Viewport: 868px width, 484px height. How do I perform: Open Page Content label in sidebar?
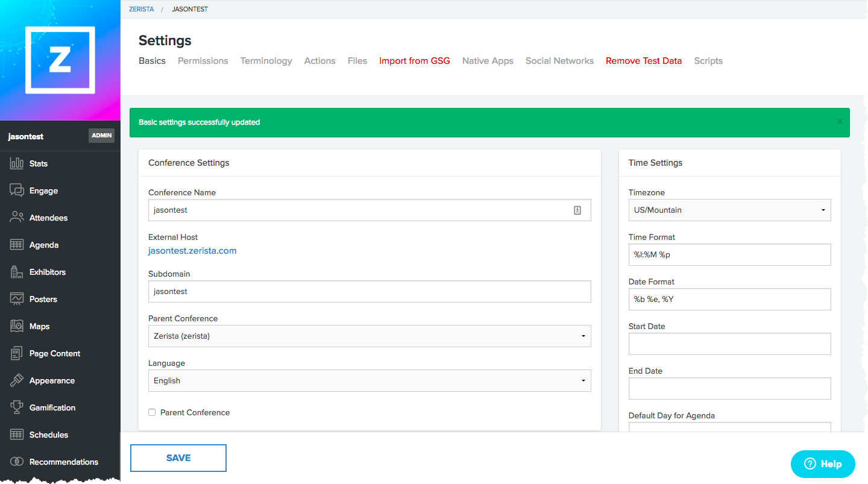click(55, 353)
